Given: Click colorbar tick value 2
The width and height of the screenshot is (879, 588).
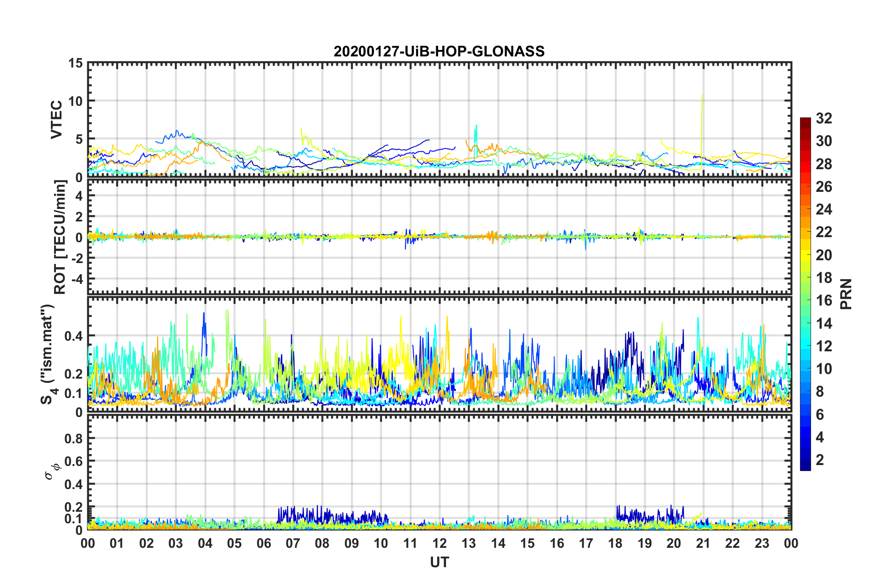Looking at the screenshot, I should pos(820,460).
